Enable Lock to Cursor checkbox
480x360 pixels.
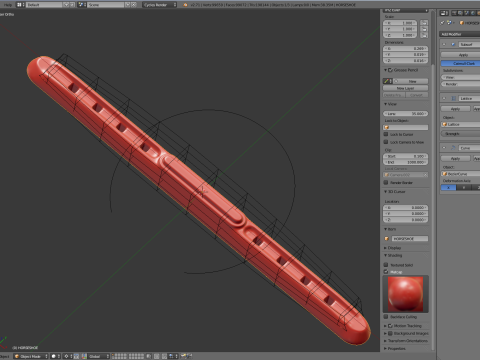tap(386, 134)
